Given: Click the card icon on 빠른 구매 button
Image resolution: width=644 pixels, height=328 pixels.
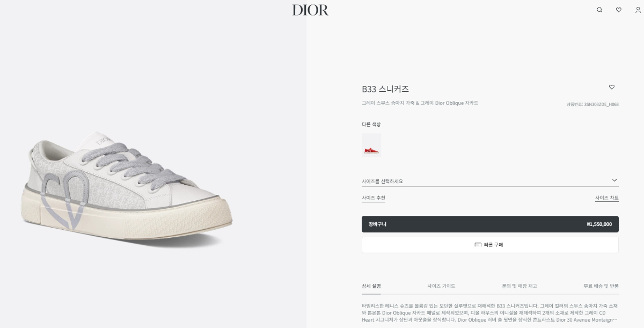Looking at the screenshot, I should click(478, 245).
